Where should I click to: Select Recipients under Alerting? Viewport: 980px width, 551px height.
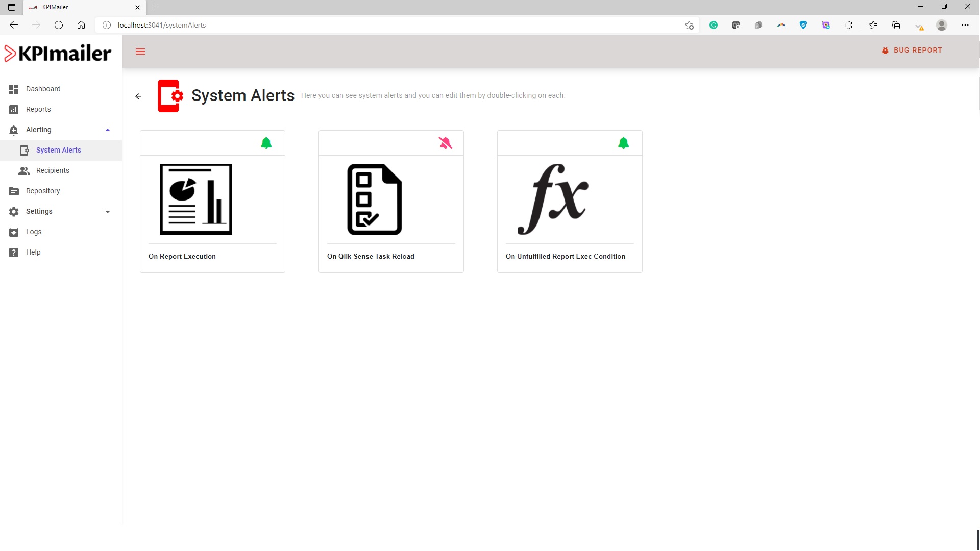pos(53,170)
